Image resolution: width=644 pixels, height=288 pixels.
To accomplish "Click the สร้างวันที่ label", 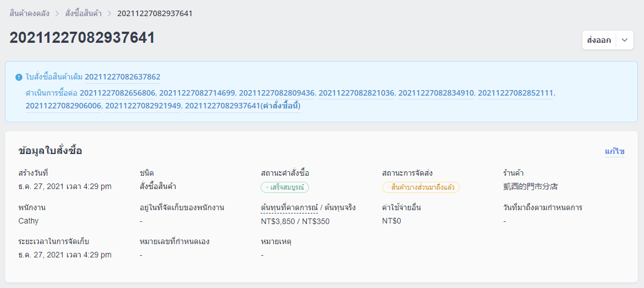I will click(34, 173).
